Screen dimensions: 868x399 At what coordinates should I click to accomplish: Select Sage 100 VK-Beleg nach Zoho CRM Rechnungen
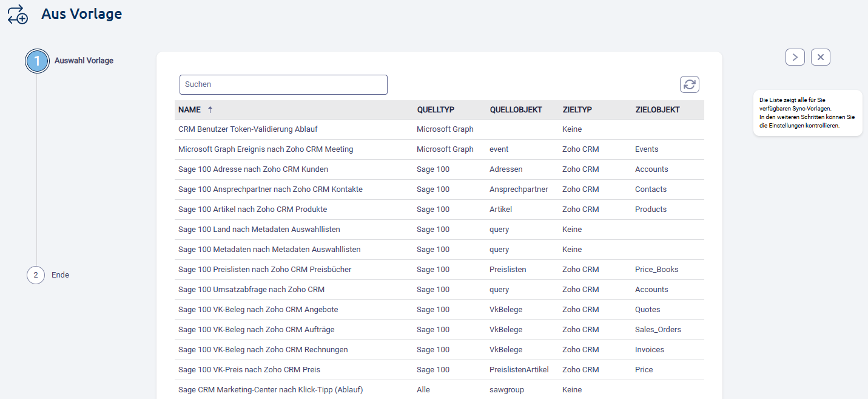coord(263,350)
